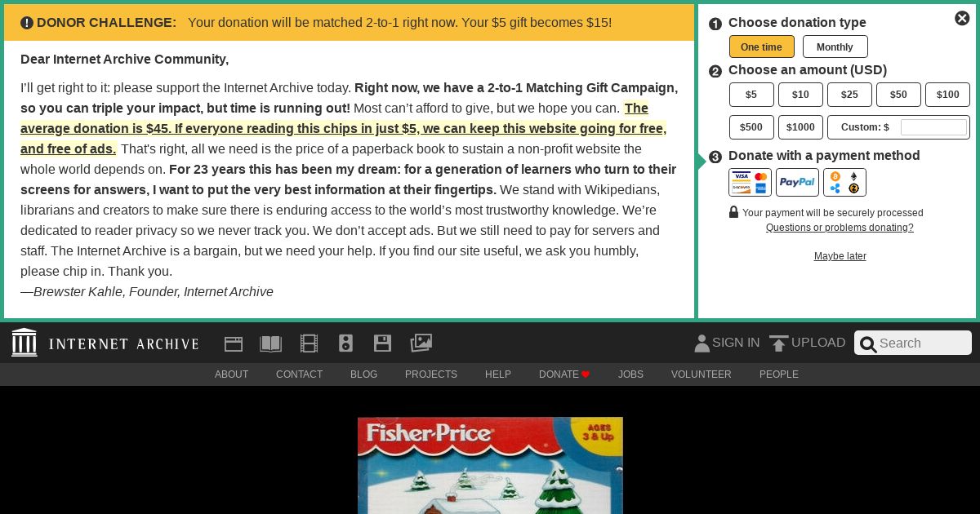The image size is (980, 514).
Task: Open the PROJECTS menu item
Action: click(431, 374)
